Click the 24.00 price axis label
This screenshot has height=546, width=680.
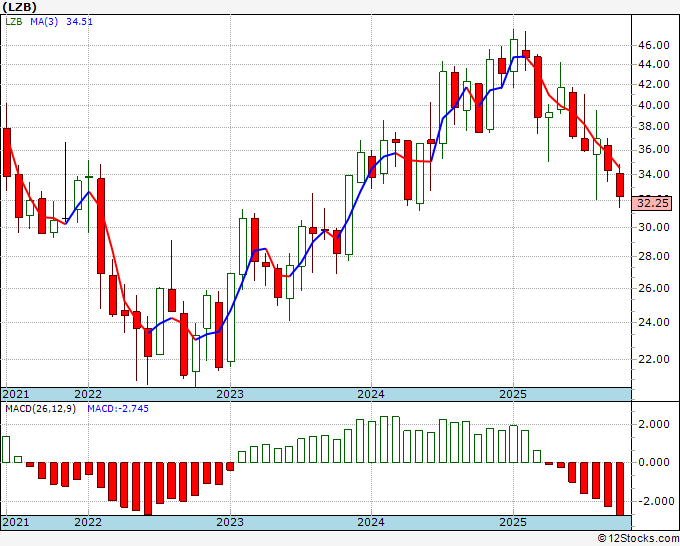point(653,322)
